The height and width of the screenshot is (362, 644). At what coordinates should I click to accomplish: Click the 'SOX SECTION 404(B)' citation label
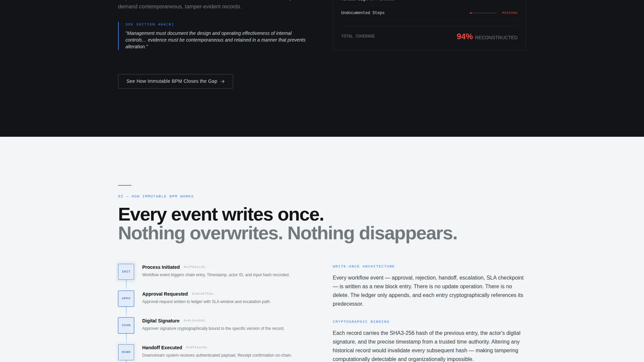(x=150, y=24)
